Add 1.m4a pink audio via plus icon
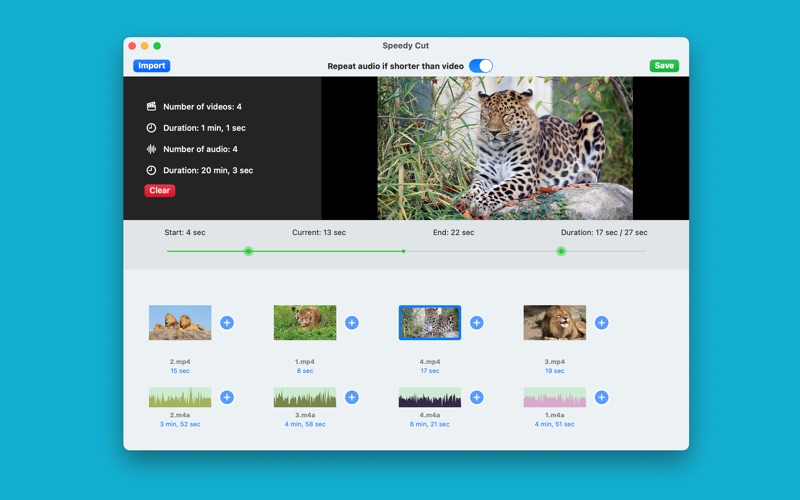Screen dimensions: 800x500 tap(601, 397)
